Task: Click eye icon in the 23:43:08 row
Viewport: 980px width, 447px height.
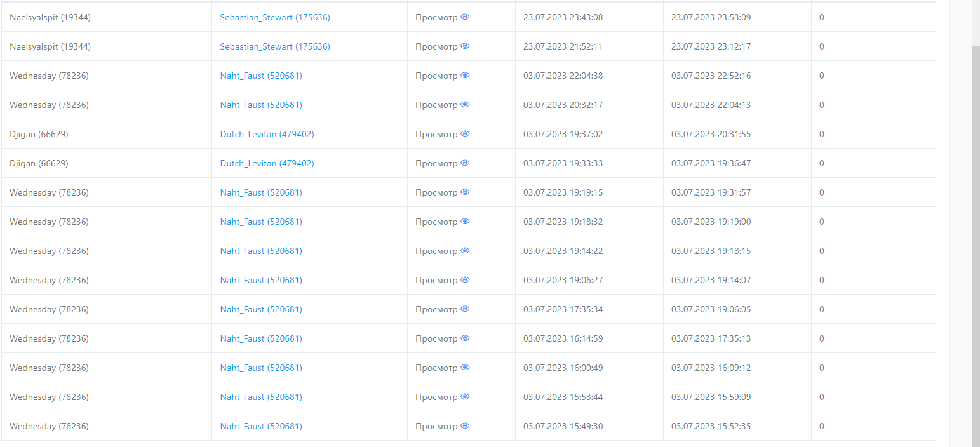Action: coord(465,17)
